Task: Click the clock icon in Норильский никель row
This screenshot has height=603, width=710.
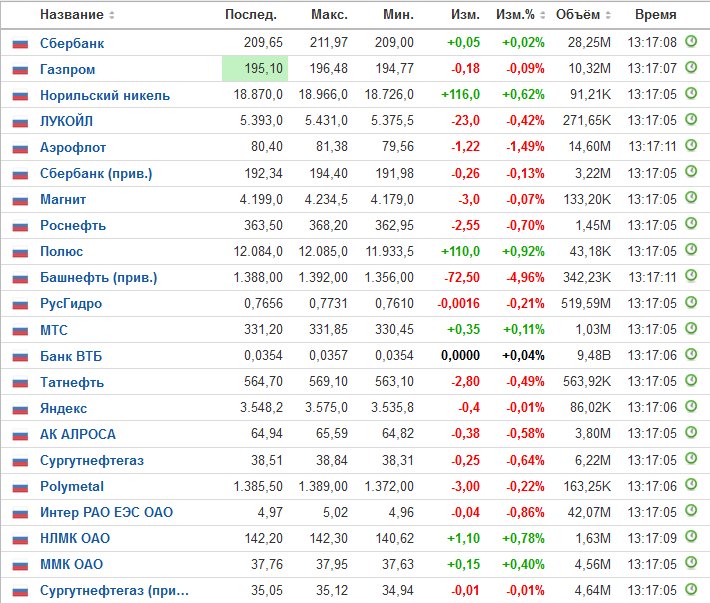Action: pos(691,93)
